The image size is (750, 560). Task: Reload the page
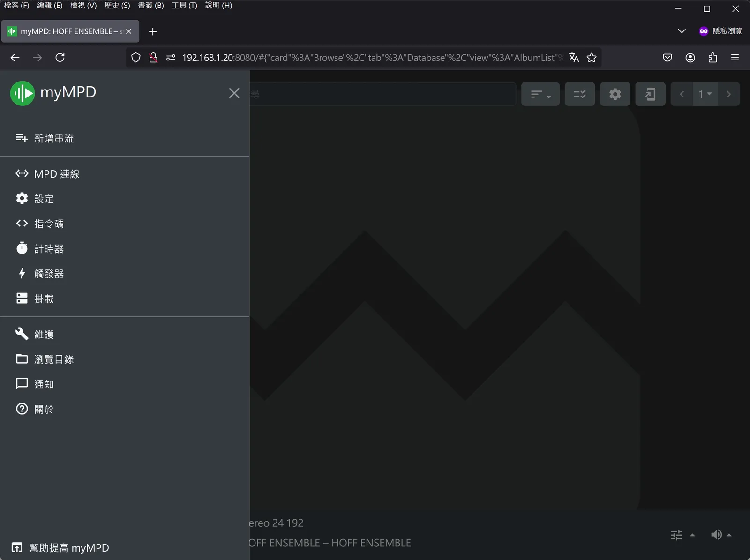(x=60, y=58)
